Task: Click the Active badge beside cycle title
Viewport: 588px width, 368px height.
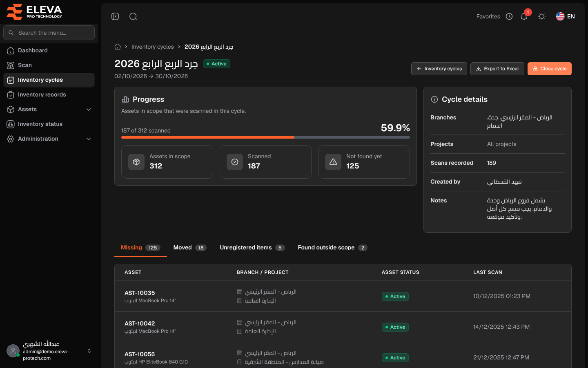Action: (216, 64)
